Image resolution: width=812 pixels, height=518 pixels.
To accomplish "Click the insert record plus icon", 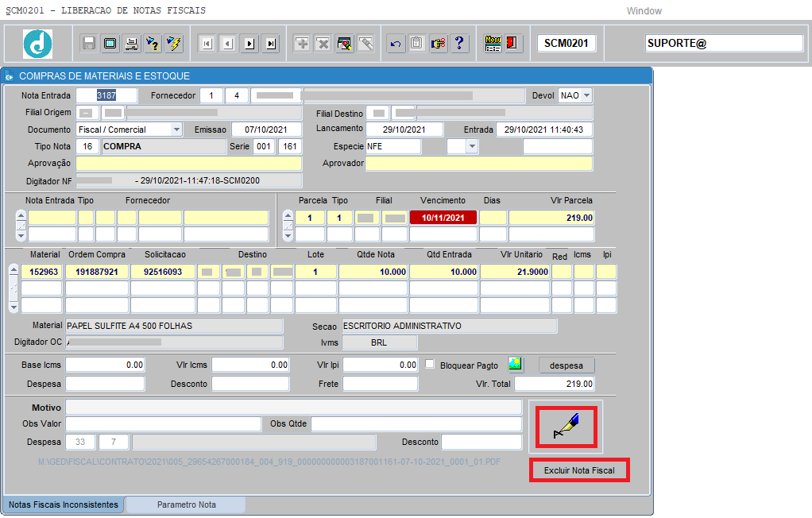I will click(302, 44).
